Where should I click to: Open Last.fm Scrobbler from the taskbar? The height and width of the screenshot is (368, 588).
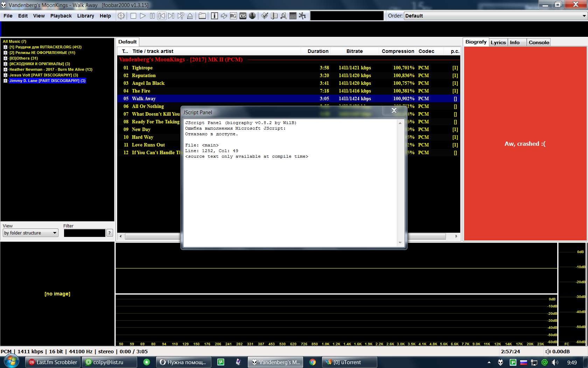pos(53,362)
